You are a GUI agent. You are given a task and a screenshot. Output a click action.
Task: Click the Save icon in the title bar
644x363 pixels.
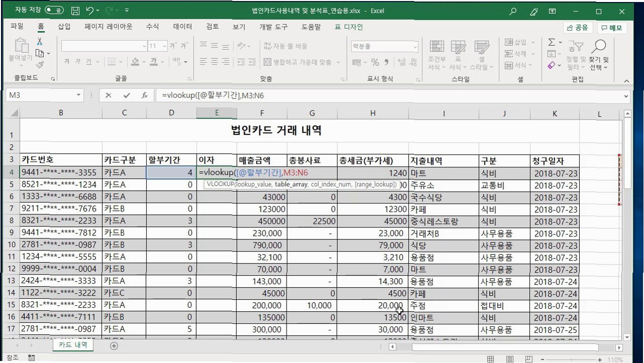coord(75,11)
